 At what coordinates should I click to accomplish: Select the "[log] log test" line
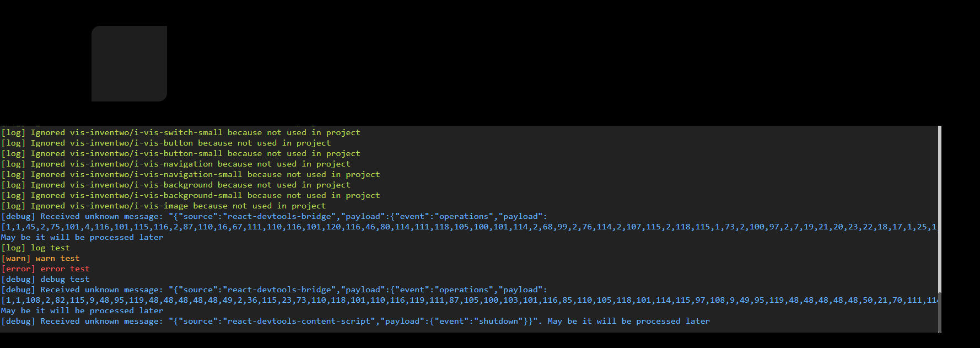tap(36, 248)
